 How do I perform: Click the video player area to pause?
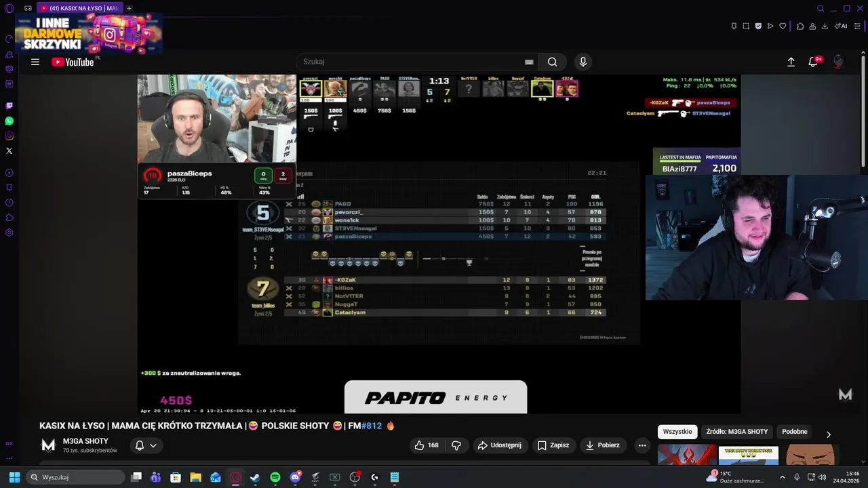tap(439, 244)
